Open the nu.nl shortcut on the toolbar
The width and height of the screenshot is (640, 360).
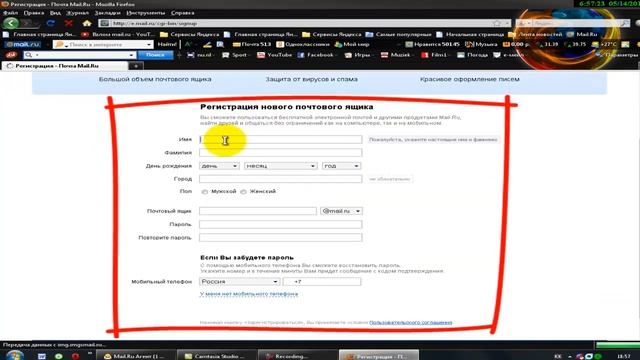200,55
